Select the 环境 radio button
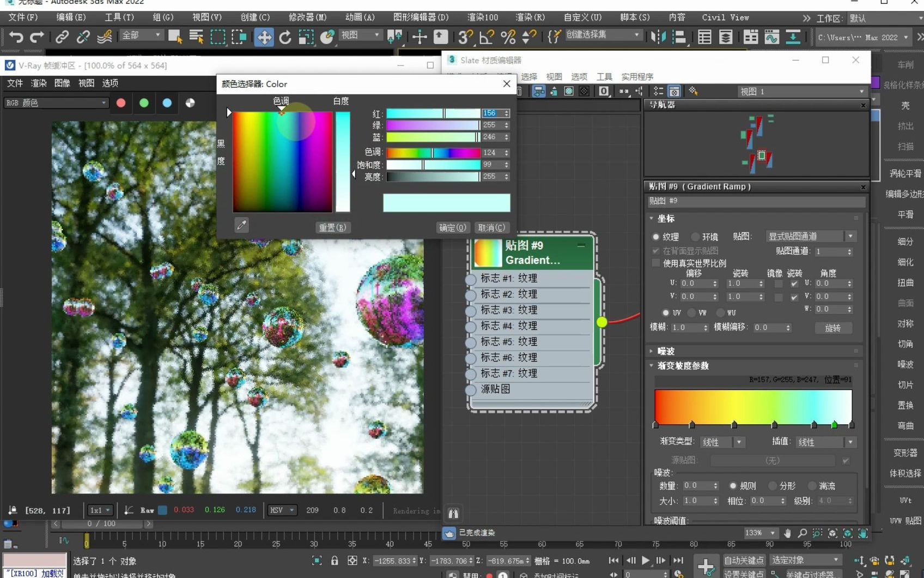The width and height of the screenshot is (924, 578). tap(695, 237)
